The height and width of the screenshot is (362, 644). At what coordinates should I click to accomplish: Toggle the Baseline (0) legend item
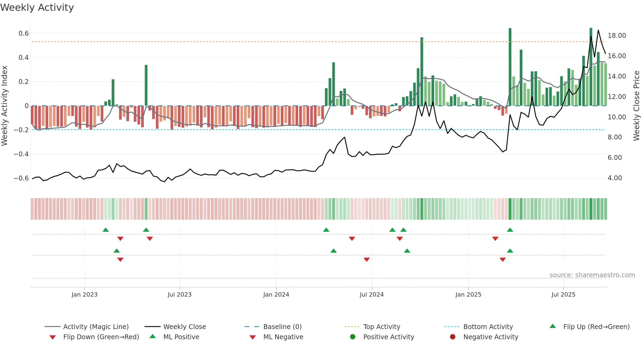273,327
